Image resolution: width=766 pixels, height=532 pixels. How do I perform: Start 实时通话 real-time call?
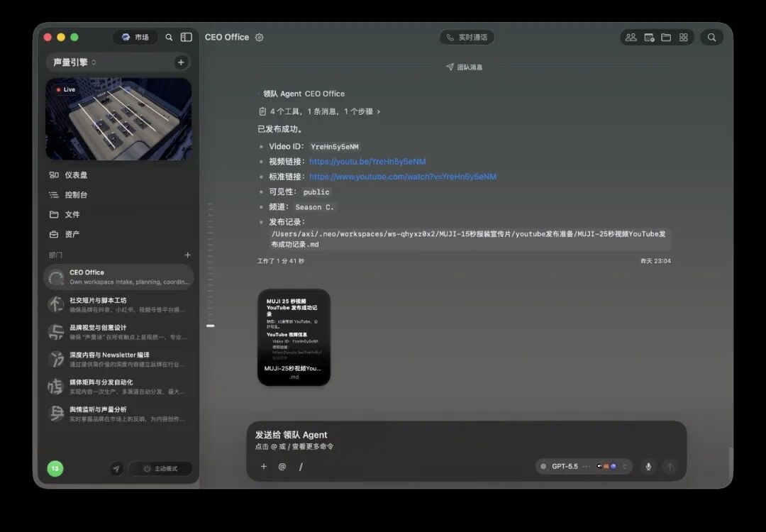point(467,37)
